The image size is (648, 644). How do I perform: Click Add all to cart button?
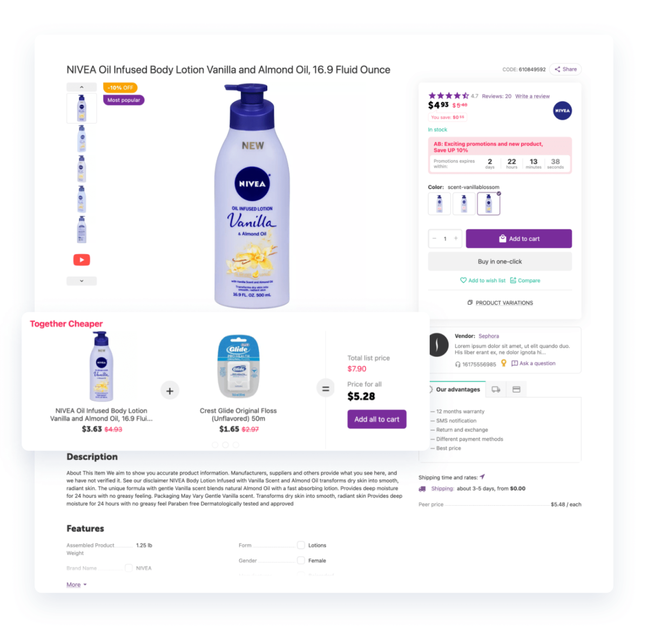pyautogui.click(x=377, y=419)
